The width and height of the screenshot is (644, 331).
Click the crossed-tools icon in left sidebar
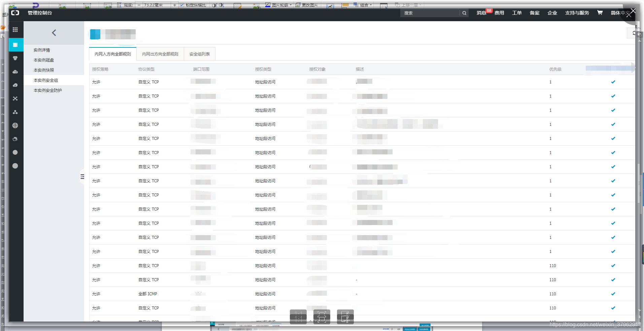pyautogui.click(x=15, y=99)
